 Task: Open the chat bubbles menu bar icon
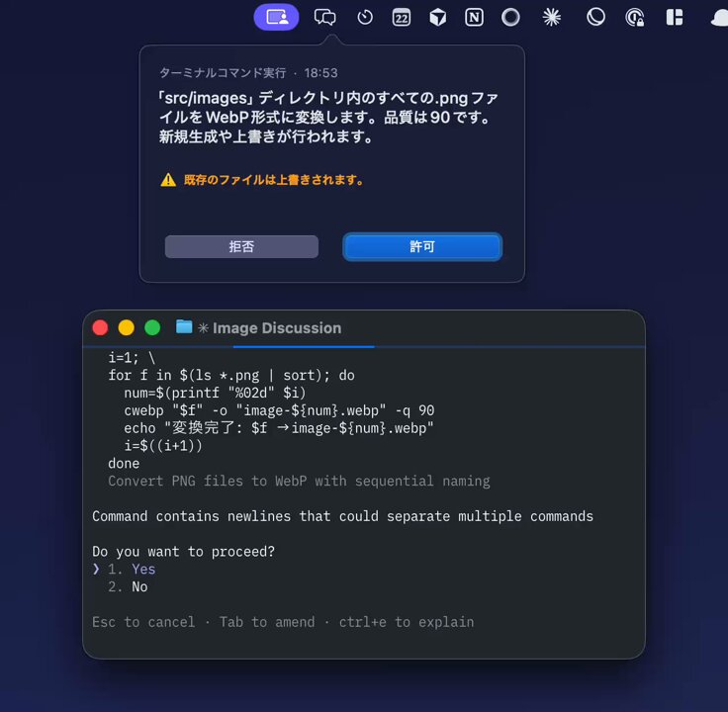click(x=325, y=18)
